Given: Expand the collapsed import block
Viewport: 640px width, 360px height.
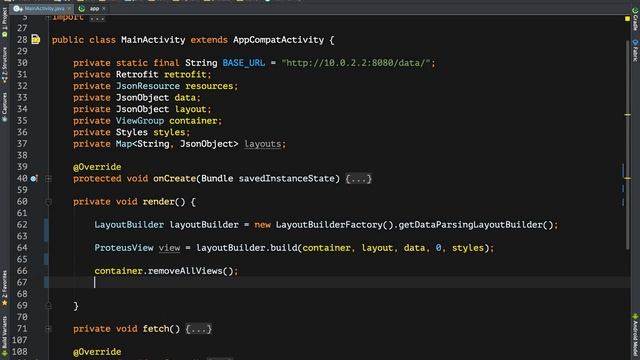Looking at the screenshot, I should pyautogui.click(x=97, y=18).
